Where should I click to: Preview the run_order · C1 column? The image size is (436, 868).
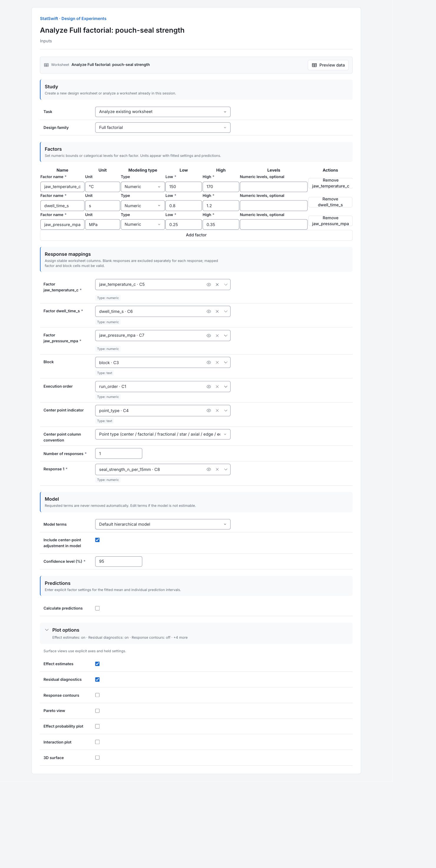point(208,386)
